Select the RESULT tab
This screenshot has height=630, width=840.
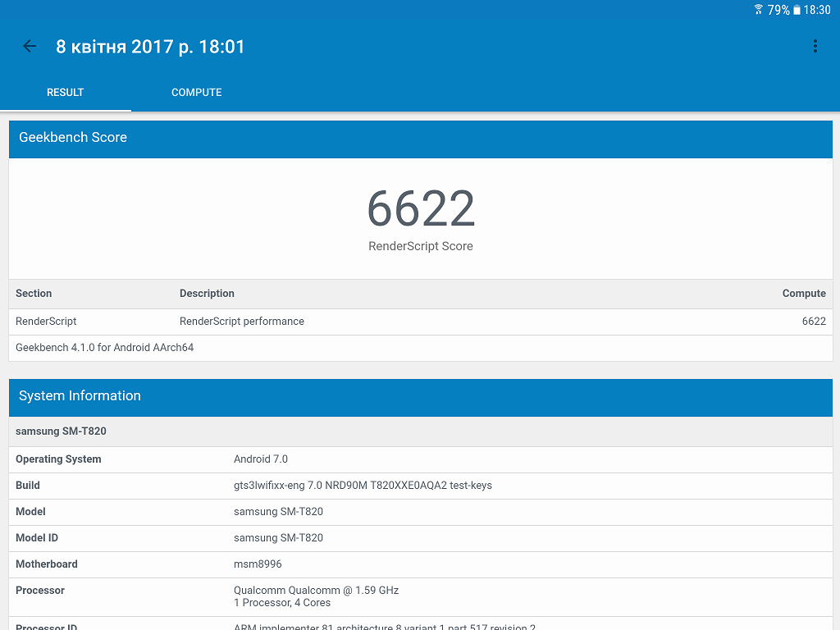[66, 93]
